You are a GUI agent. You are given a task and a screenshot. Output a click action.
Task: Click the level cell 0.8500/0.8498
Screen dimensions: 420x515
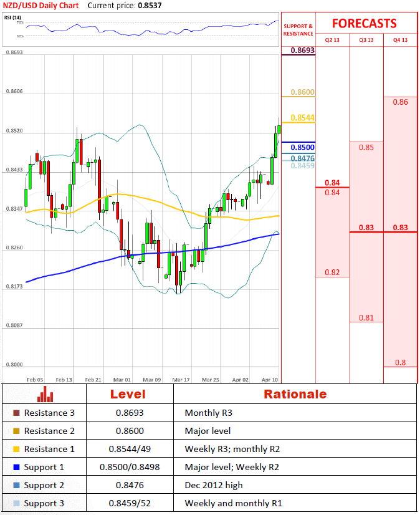130,467
